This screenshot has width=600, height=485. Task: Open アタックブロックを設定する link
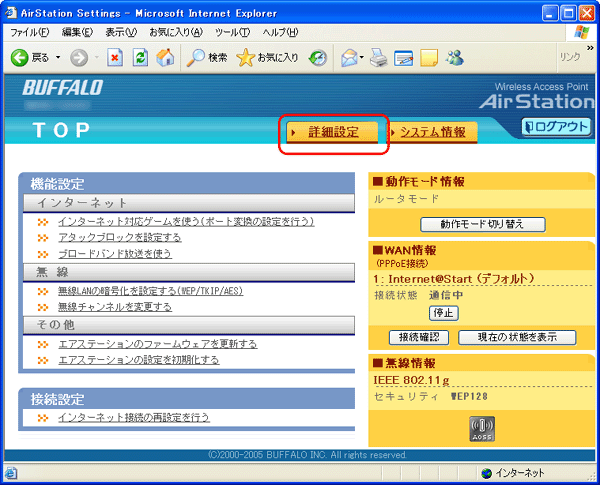(119, 237)
